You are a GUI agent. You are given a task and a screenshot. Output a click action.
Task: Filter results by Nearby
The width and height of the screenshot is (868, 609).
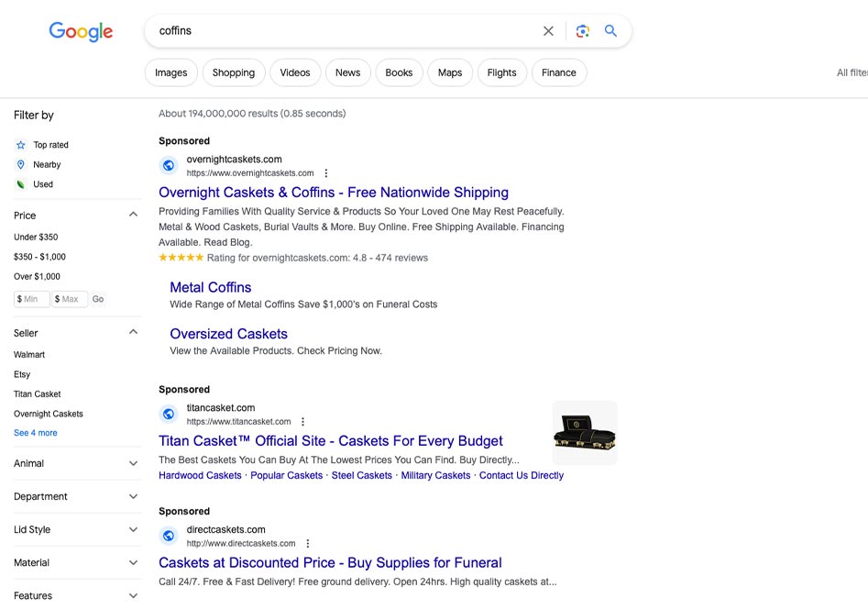(x=47, y=164)
